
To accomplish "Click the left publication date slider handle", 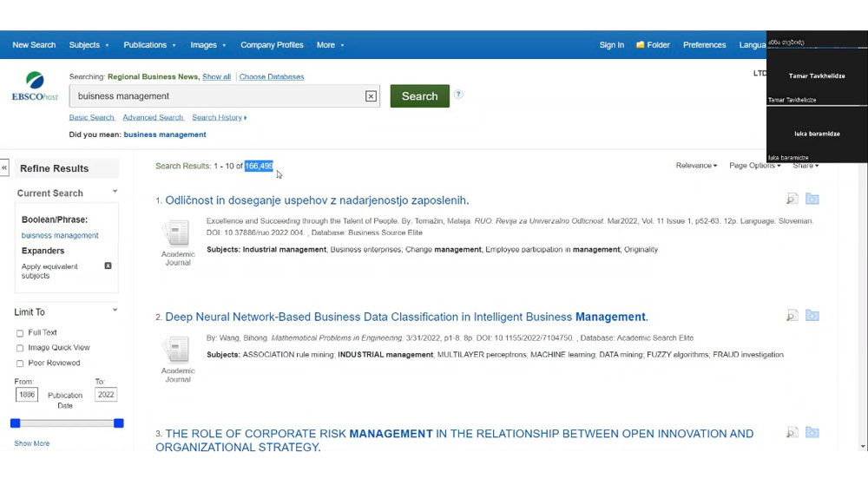I will coord(15,423).
